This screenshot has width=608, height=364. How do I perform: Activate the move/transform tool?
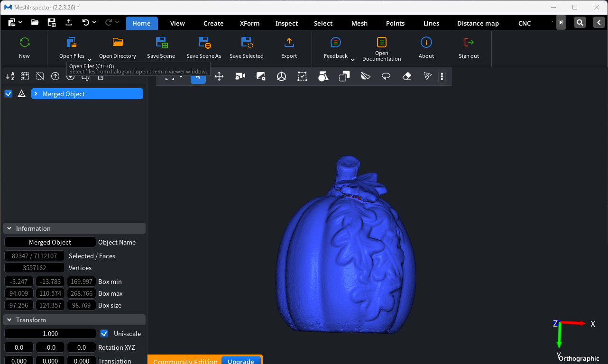tap(219, 76)
